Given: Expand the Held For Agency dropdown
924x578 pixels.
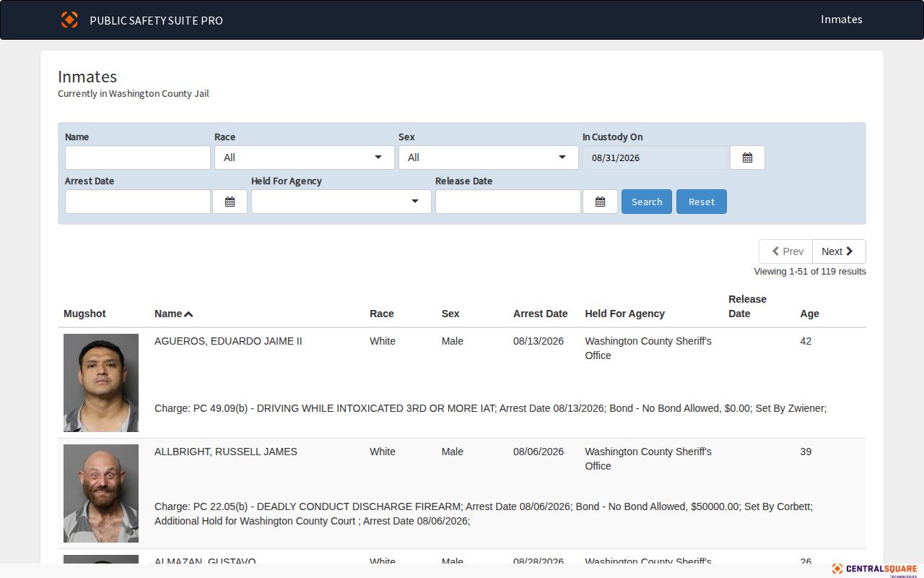Looking at the screenshot, I should [x=341, y=202].
